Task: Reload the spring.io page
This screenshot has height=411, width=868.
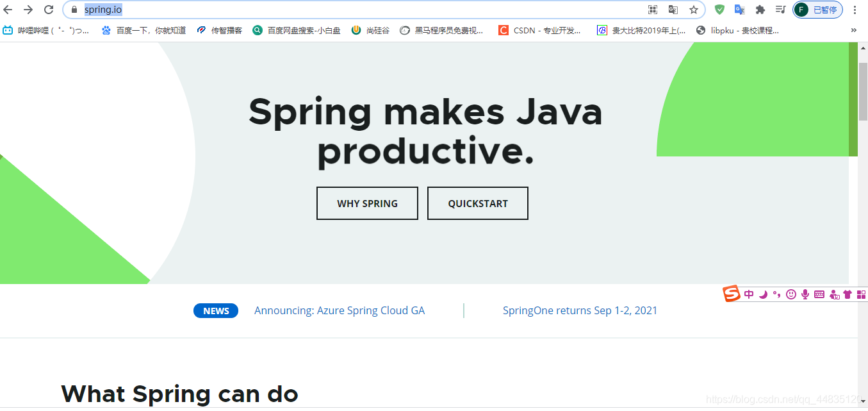Action: point(49,10)
